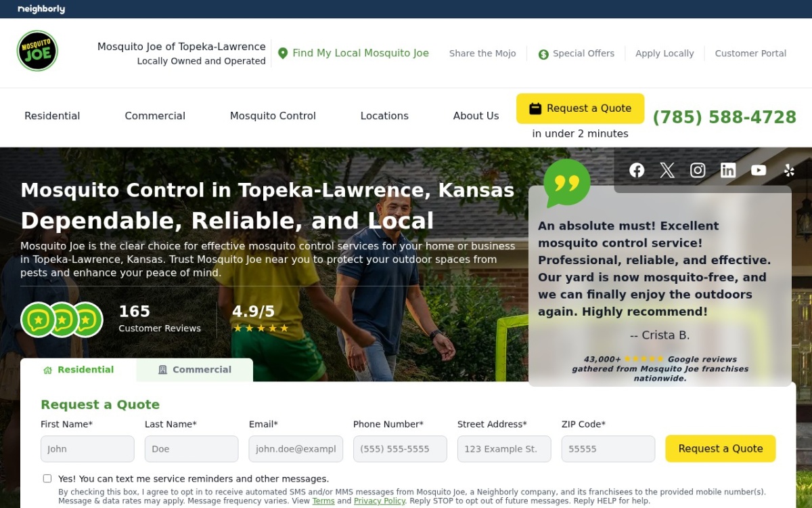Open the Customer Portal link
812x508 pixels.
tap(750, 54)
